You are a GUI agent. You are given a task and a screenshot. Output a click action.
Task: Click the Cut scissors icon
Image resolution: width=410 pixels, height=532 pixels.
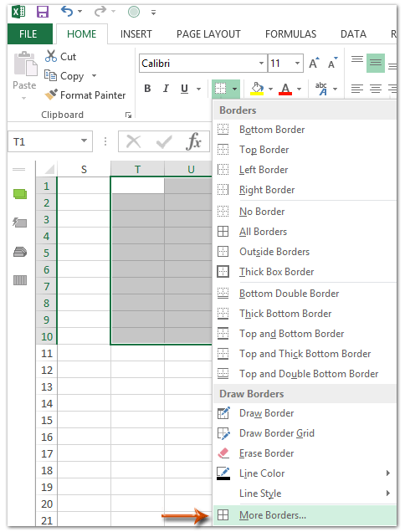coord(51,56)
